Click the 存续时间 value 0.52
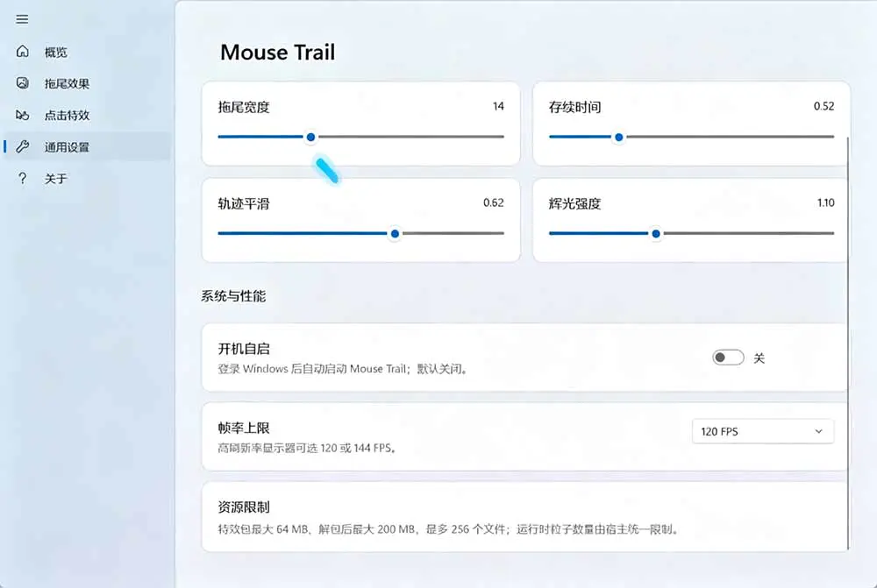 point(824,106)
